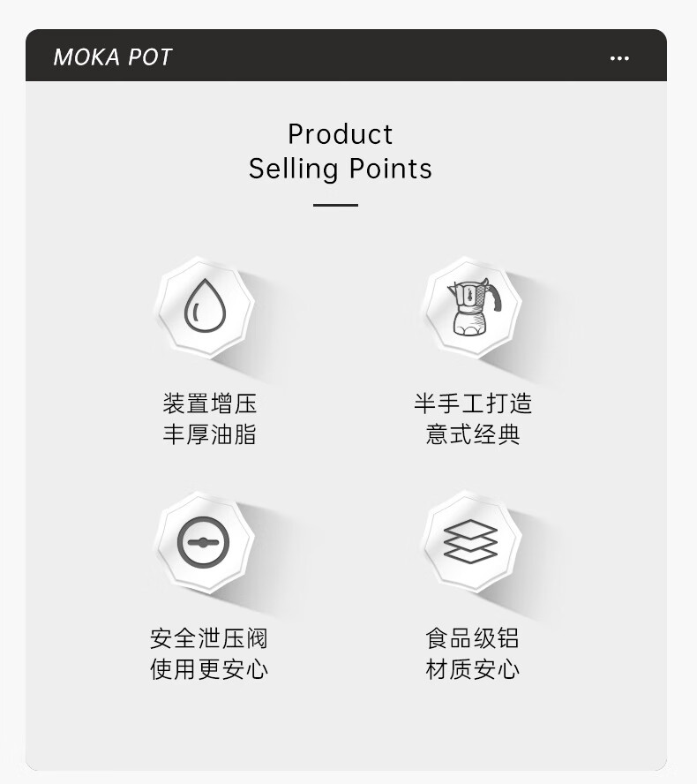The height and width of the screenshot is (784, 697).
Task: Click the 装置增压 text label
Action: (x=209, y=403)
